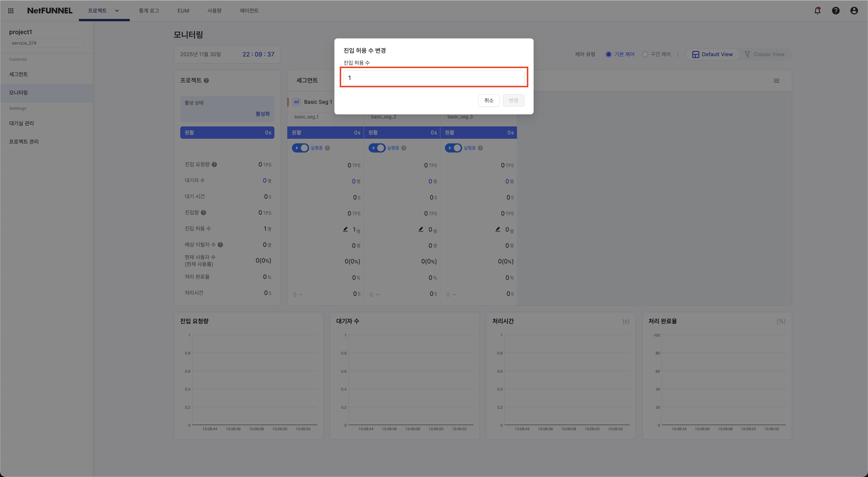Click the 진입 허용 수 input field
The width and height of the screenshot is (868, 477).
pyautogui.click(x=434, y=77)
